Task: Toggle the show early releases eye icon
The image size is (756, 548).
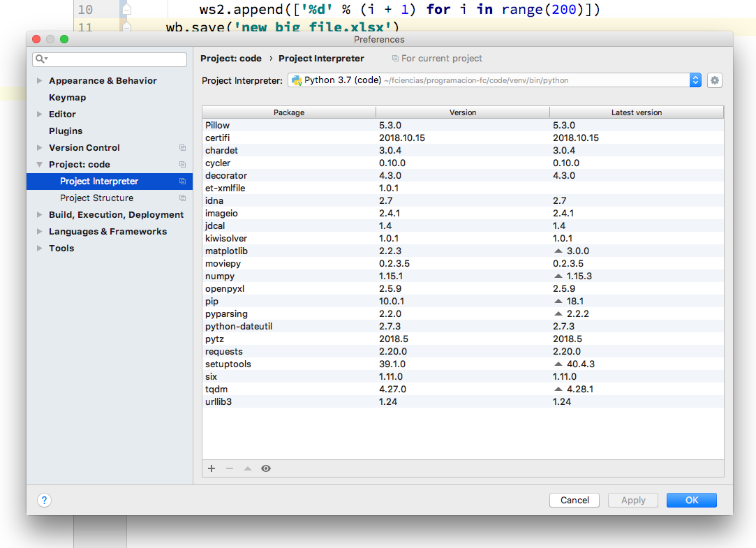Action: [266, 468]
